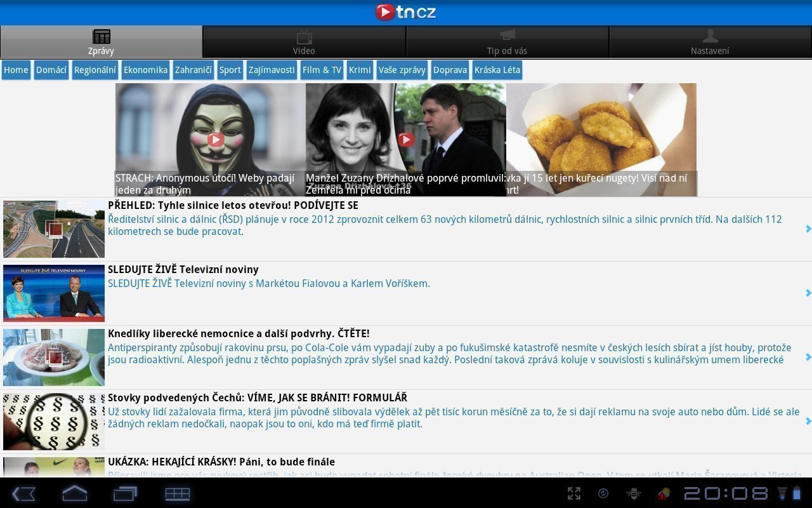812x508 pixels.
Task: Open caption STRACH: Anonymous útočí
Action: click(205, 184)
